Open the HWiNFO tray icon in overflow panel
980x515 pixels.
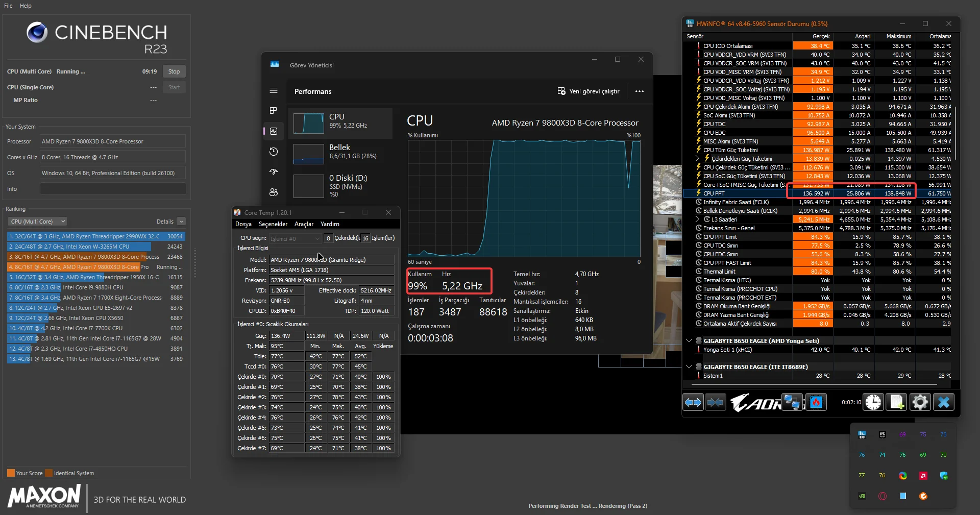[862, 435]
